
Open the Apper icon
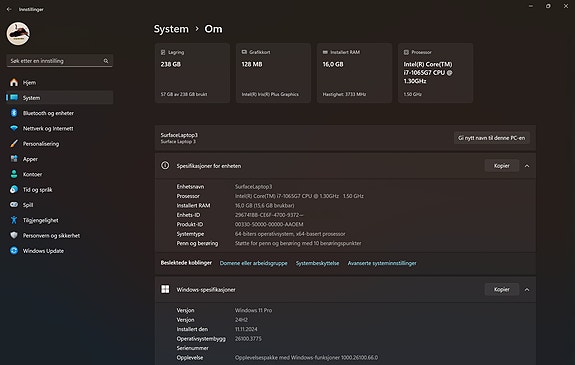(x=14, y=159)
